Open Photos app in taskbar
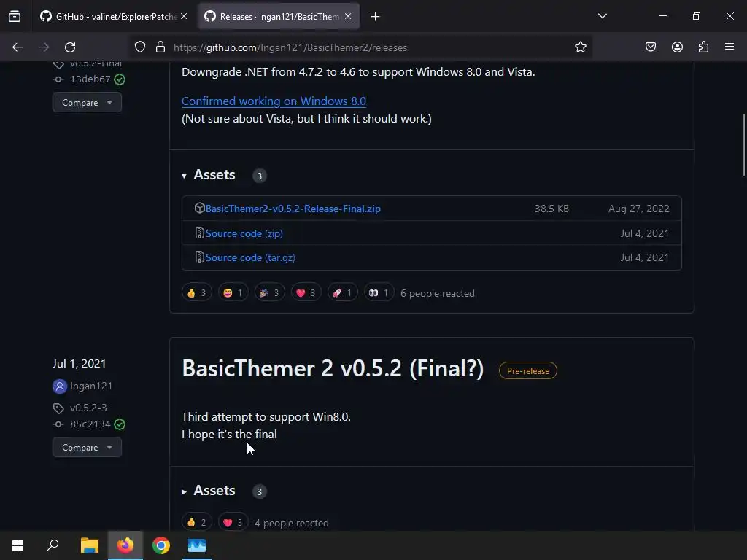Viewport: 747px width, 560px height. [x=197, y=545]
